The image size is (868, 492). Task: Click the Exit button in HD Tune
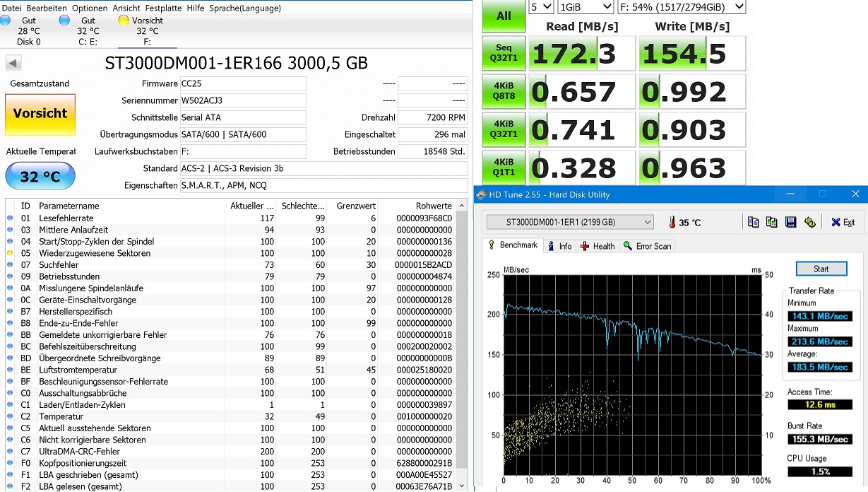tap(843, 222)
